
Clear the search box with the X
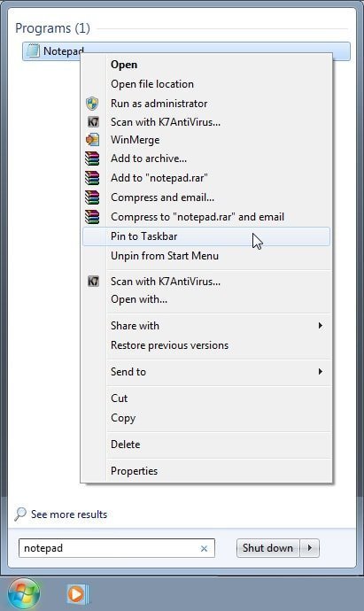pyautogui.click(x=204, y=549)
